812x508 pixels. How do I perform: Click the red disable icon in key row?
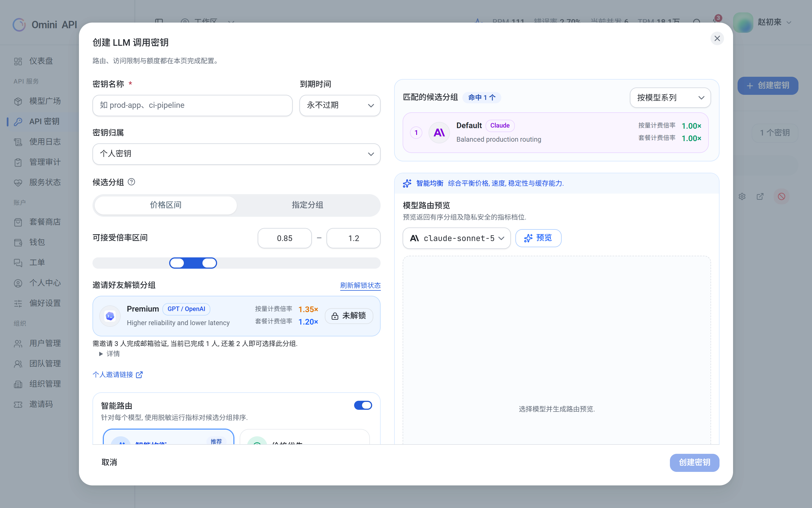coord(782,196)
